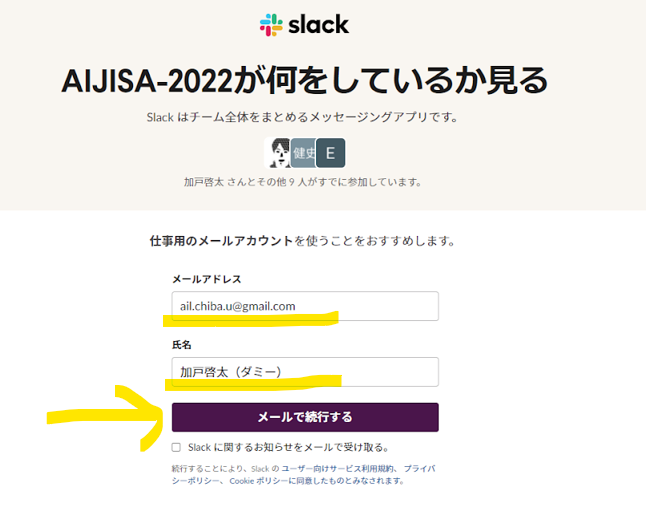
Task: Enable the Slack news email checkbox
Action: point(176,447)
